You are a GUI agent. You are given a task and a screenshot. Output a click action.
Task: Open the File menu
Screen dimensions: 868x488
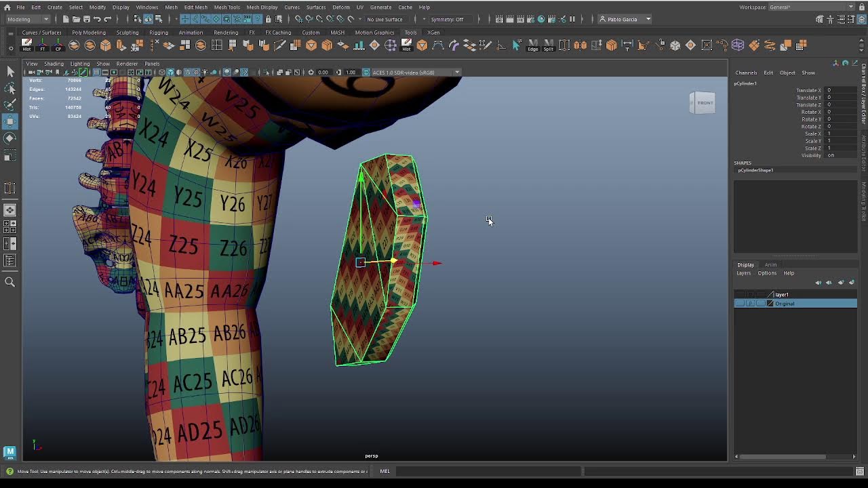click(x=20, y=7)
